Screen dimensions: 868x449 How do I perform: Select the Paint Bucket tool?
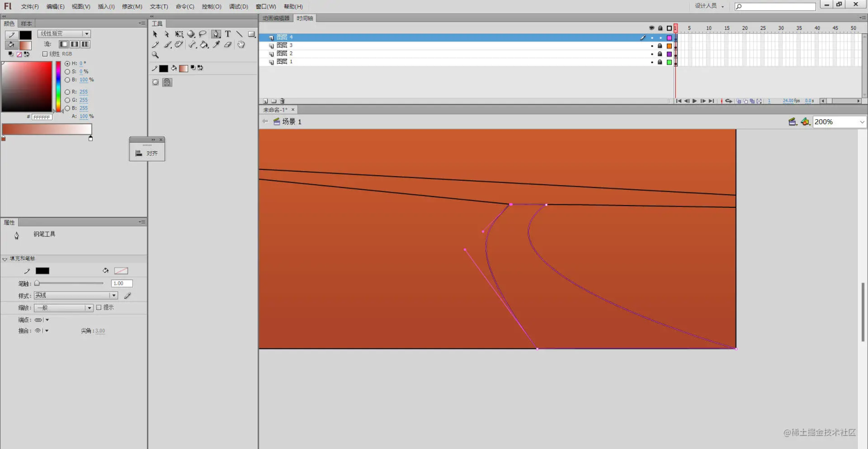coord(204,45)
